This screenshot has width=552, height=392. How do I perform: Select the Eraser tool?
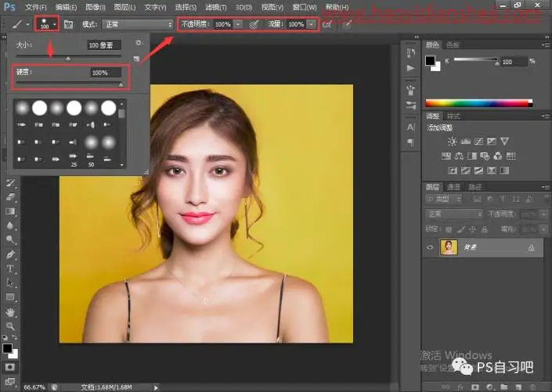point(10,197)
